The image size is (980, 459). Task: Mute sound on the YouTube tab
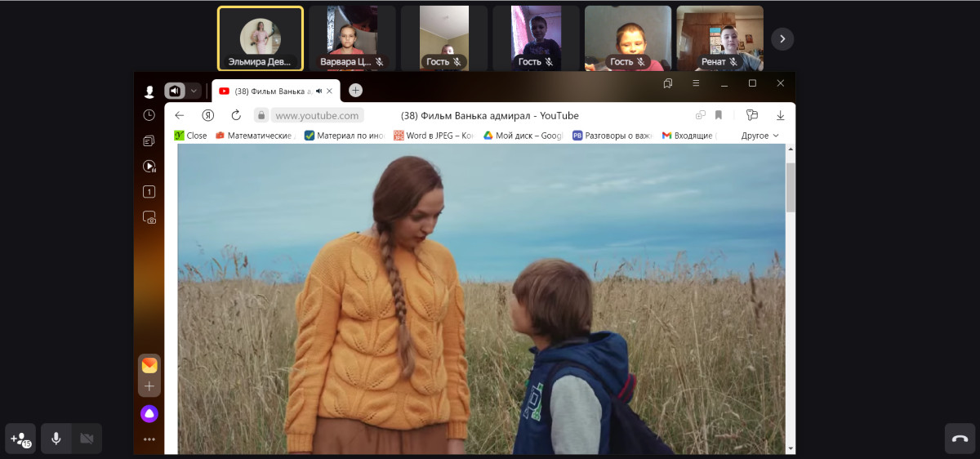click(x=319, y=91)
